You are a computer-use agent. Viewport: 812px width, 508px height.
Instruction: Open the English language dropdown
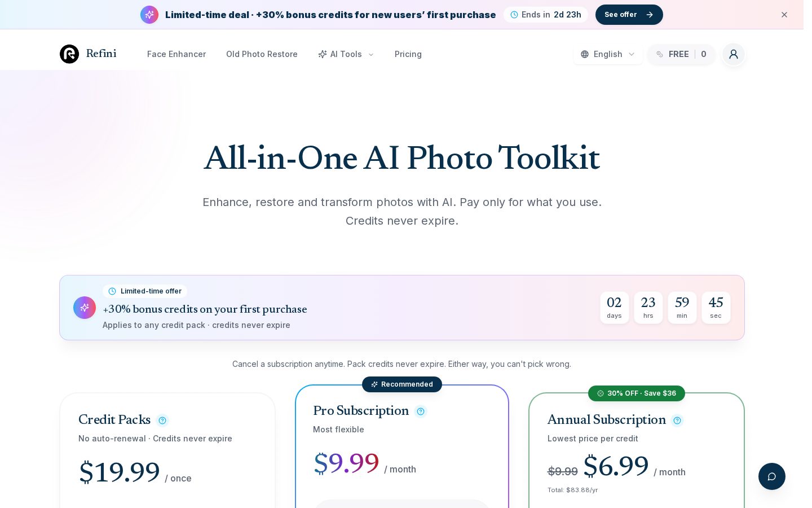[608, 54]
